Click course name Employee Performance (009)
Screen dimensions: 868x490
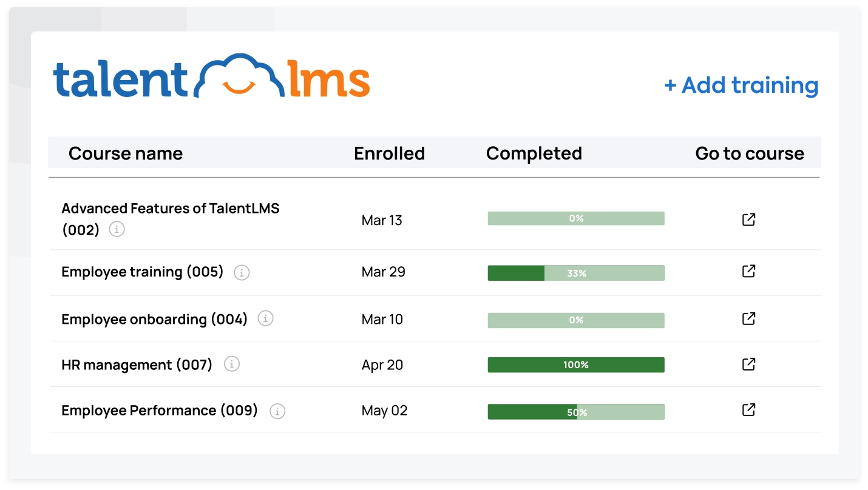pos(160,411)
